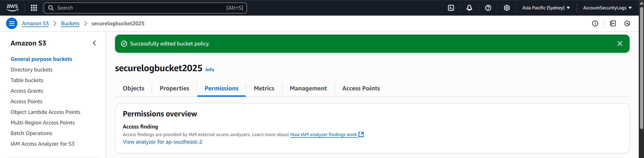Viewport: 644px width, 158px height.
Task: Collapse the Amazon S3 navigation panel
Action: (x=94, y=43)
